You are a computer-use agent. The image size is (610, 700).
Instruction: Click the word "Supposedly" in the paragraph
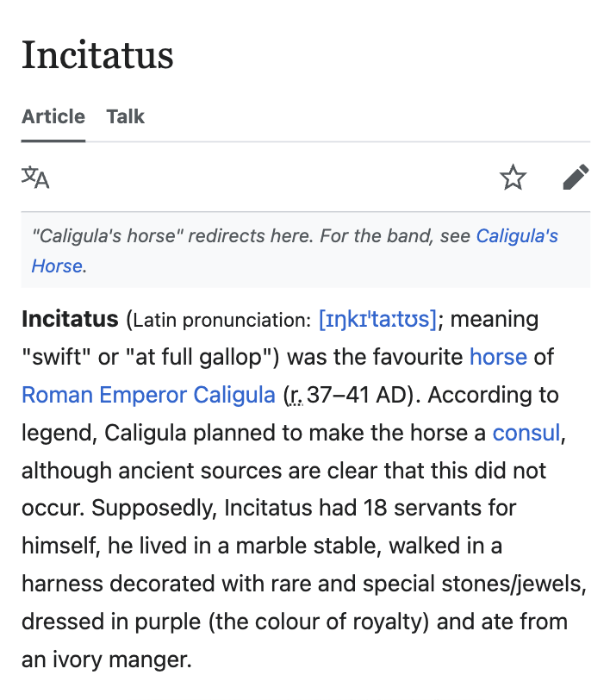coord(154,509)
